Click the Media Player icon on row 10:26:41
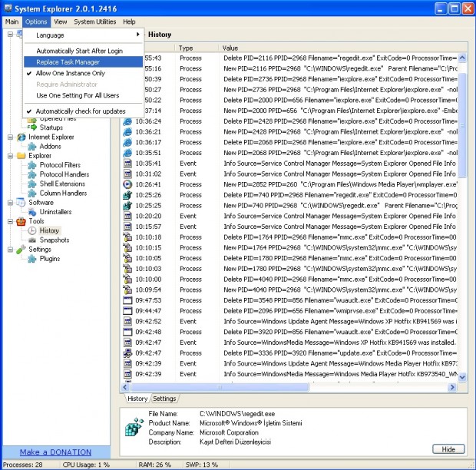This screenshot has height=470, width=476. pyautogui.click(x=127, y=184)
